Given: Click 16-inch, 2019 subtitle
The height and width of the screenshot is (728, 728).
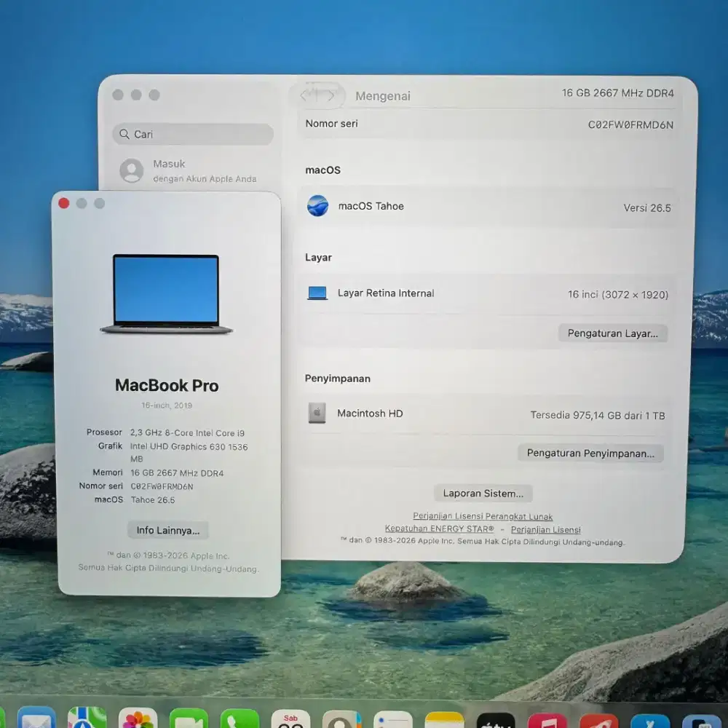Looking at the screenshot, I should click(167, 405).
